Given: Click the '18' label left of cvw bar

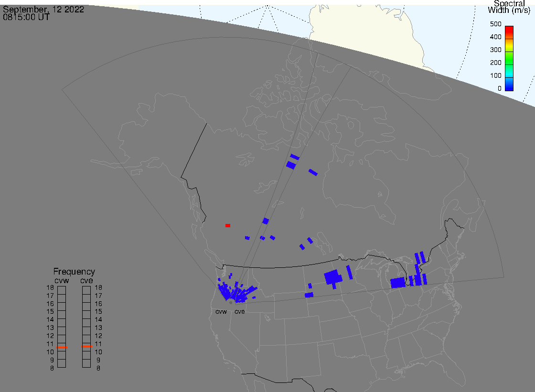Looking at the screenshot, I should (x=50, y=287).
